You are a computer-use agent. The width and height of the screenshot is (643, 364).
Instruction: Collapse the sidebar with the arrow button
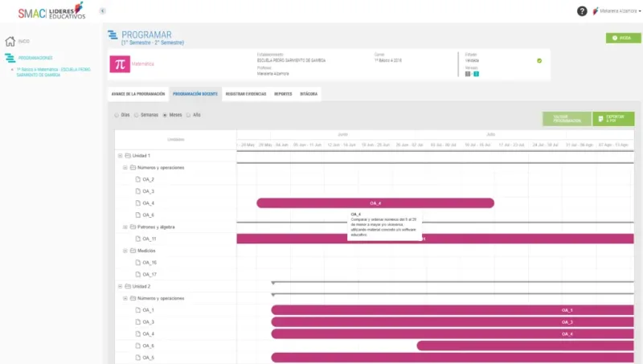(x=103, y=11)
